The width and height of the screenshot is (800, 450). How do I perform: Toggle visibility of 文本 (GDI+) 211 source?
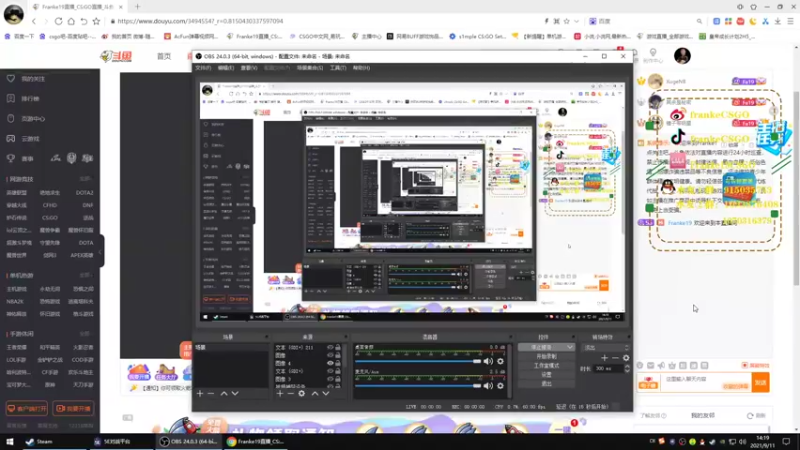point(330,347)
